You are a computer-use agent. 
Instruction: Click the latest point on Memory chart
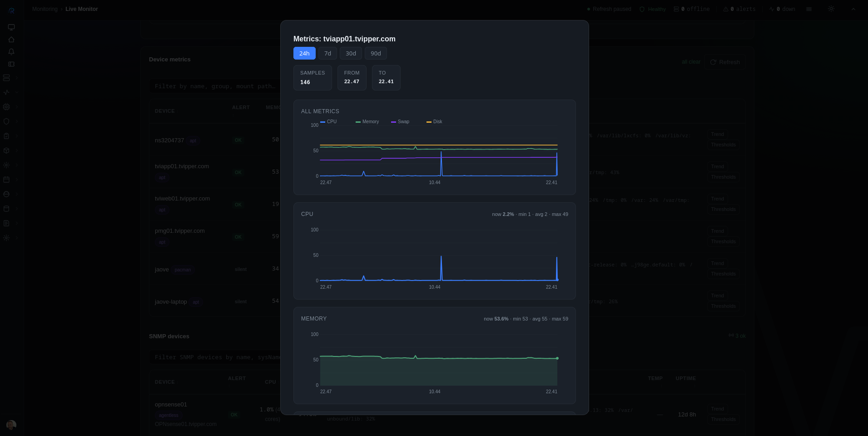tap(557, 358)
